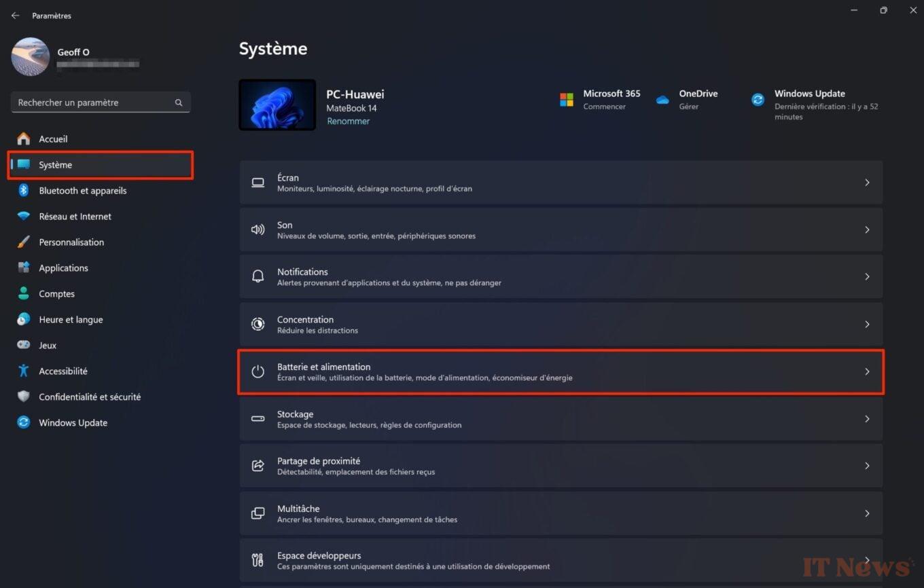Select the Bluetooth et appareils icon
The width and height of the screenshot is (924, 588).
point(23,190)
